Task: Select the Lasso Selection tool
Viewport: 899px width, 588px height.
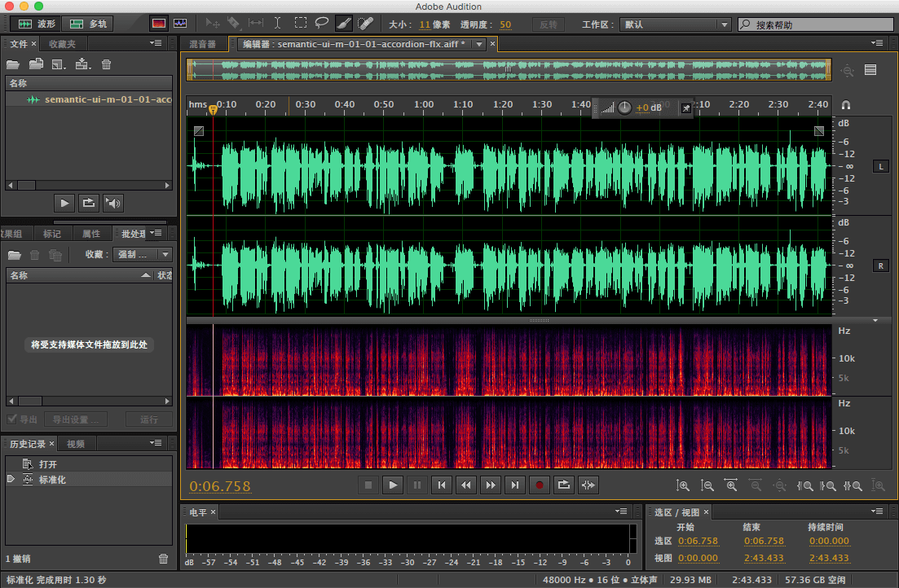Action: (x=322, y=24)
